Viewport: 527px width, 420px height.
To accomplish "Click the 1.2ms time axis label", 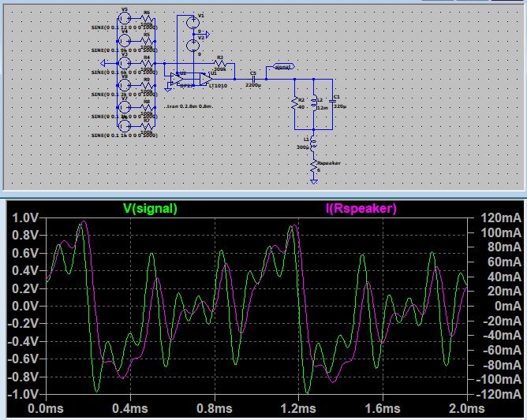I will [298, 409].
